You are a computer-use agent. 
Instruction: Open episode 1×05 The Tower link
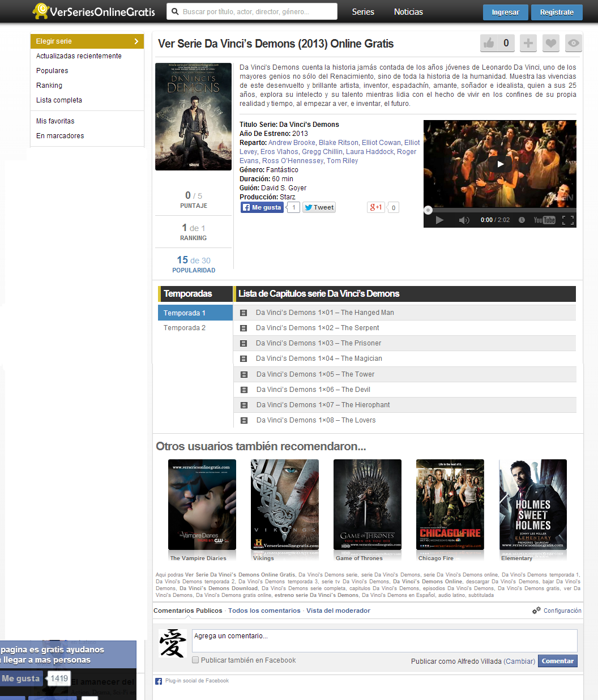point(315,374)
